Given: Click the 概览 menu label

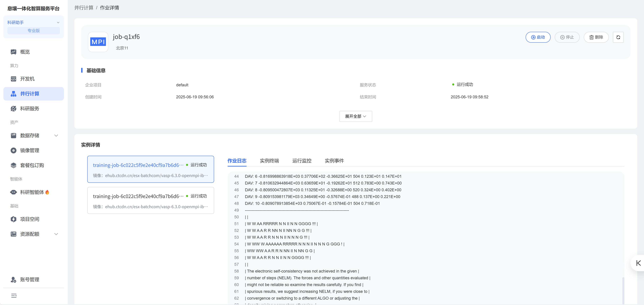Looking at the screenshot, I should click(x=25, y=52).
